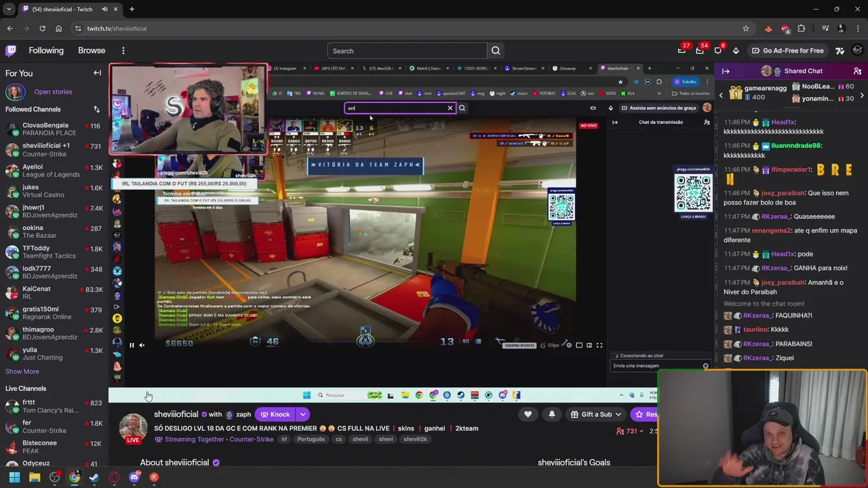Open Steam from the taskbar

pyautogui.click(x=94, y=477)
